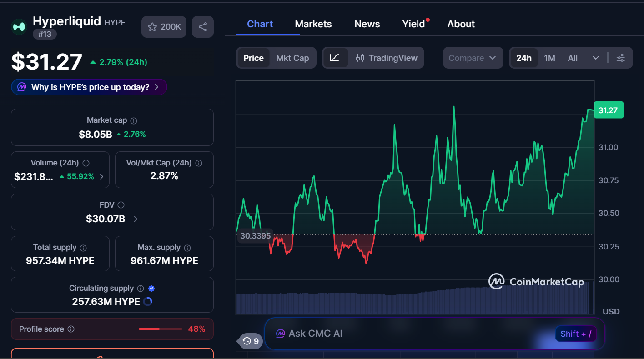Open the chart settings sliders icon
The width and height of the screenshot is (644, 359).
(x=621, y=58)
